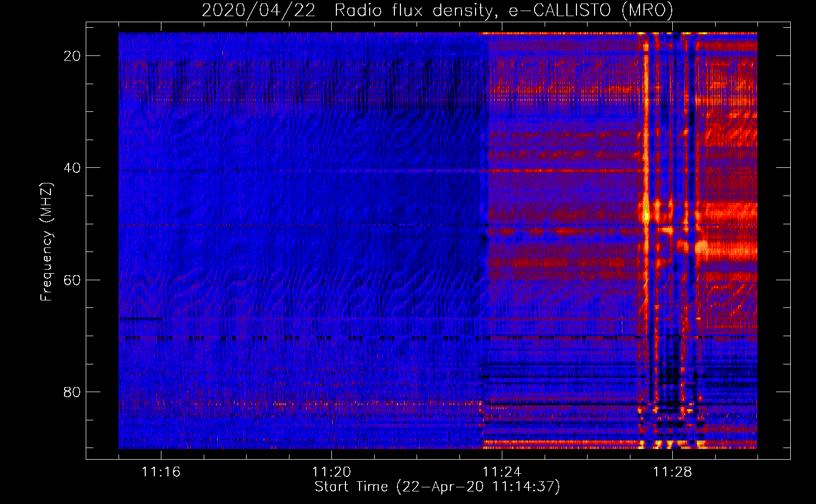
Task: Click the '11:16' time tick label
Action: pyautogui.click(x=161, y=472)
